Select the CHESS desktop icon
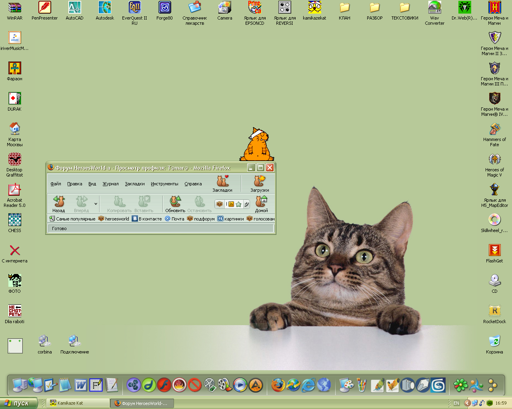Image resolution: width=512 pixels, height=409 pixels. pyautogui.click(x=14, y=223)
